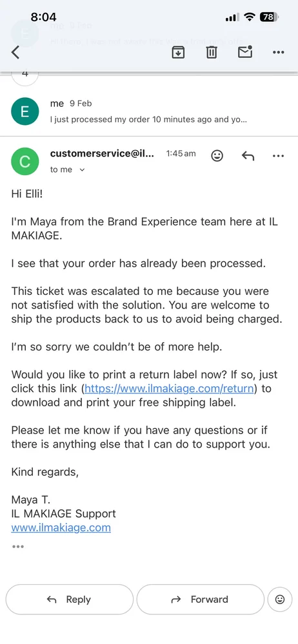Mark the email as unread
298x644 pixels.
(245, 52)
